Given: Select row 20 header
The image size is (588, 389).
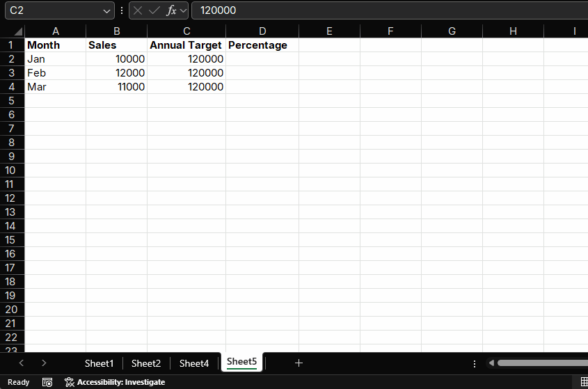Looking at the screenshot, I should pyautogui.click(x=12, y=310).
